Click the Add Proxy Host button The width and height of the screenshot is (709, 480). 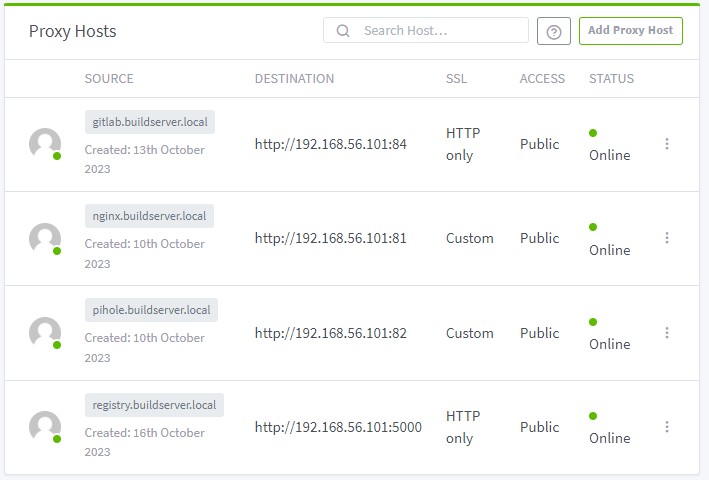(630, 30)
